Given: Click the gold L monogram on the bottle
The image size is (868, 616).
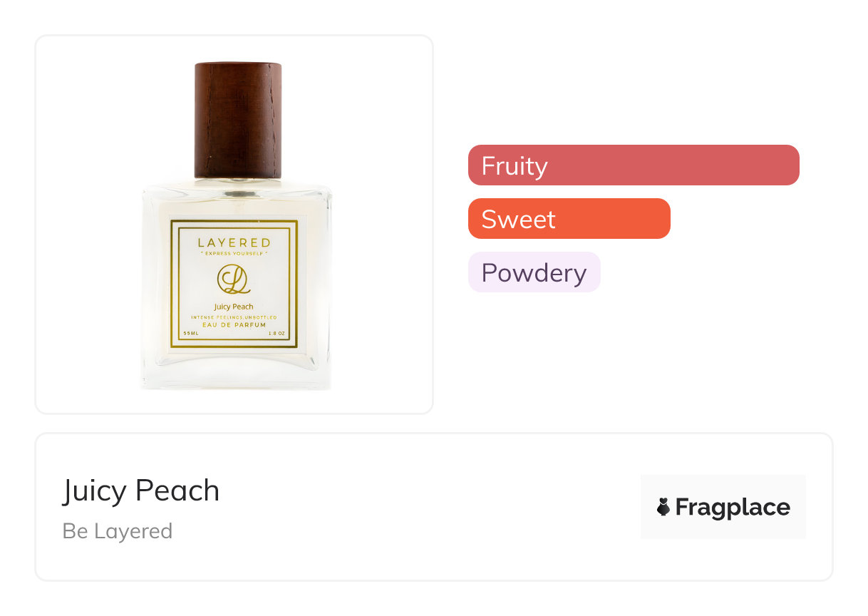Looking at the screenshot, I should (x=234, y=279).
